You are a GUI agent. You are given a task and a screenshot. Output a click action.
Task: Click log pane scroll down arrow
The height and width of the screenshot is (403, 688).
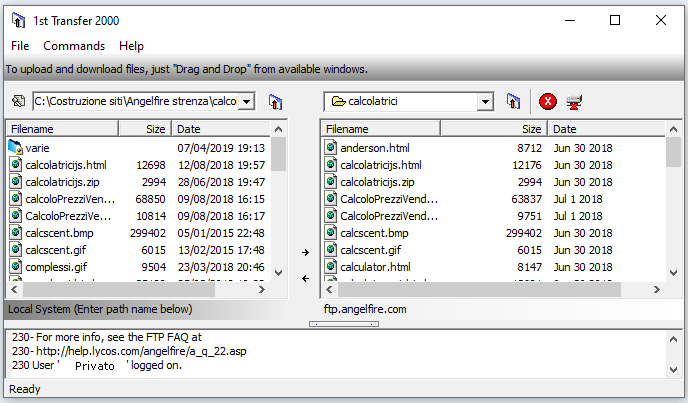click(674, 370)
